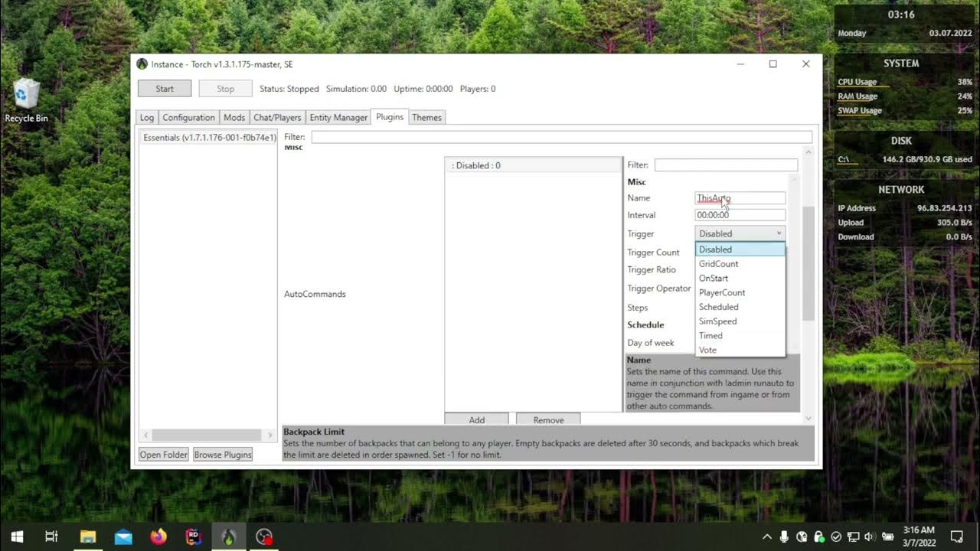980x551 pixels.
Task: Select the Plugins tab
Action: [390, 117]
